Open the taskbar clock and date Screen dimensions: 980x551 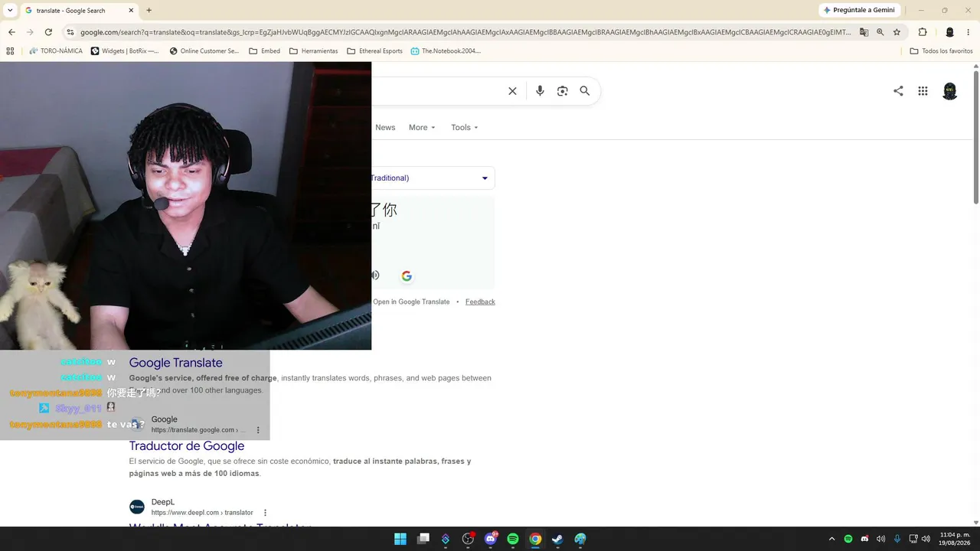[x=955, y=540]
